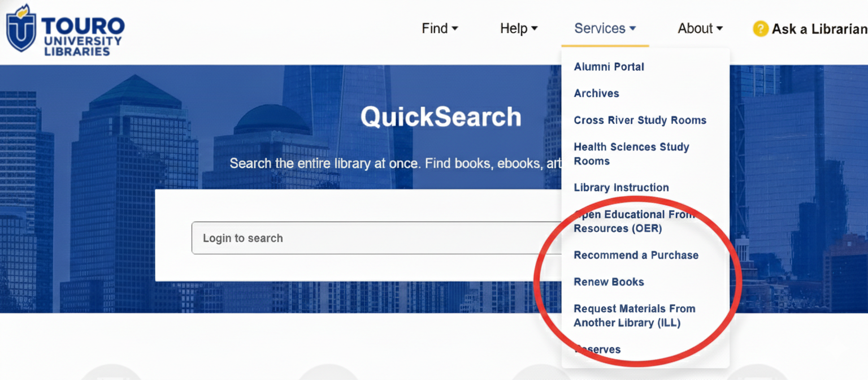Click the Touro University Libraries logo
The width and height of the screenshot is (868, 380).
65,29
